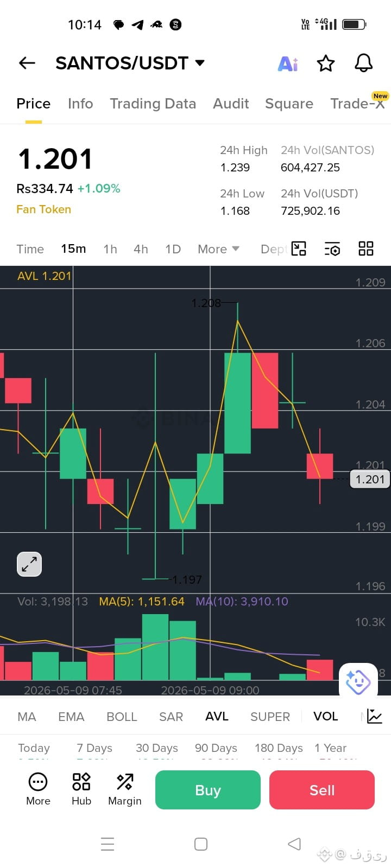This screenshot has width=391, height=868.
Task: Open the AI assistant icon
Action: [x=288, y=63]
